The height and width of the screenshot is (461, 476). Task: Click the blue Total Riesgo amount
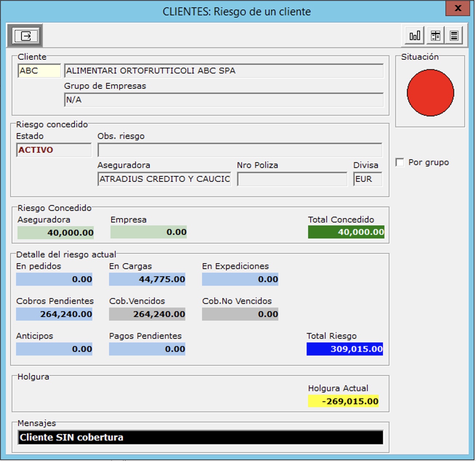(344, 349)
